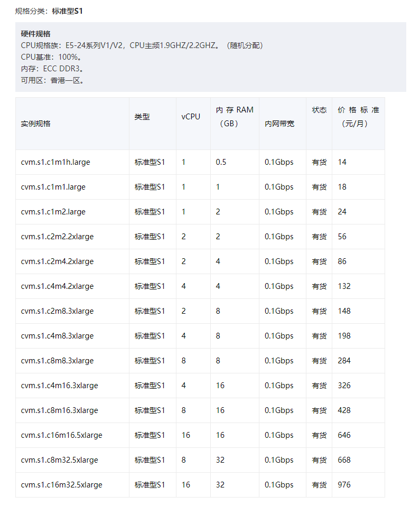The width and height of the screenshot is (420, 516).
Task: Select the 硬件规格 heading
Action: (x=35, y=34)
